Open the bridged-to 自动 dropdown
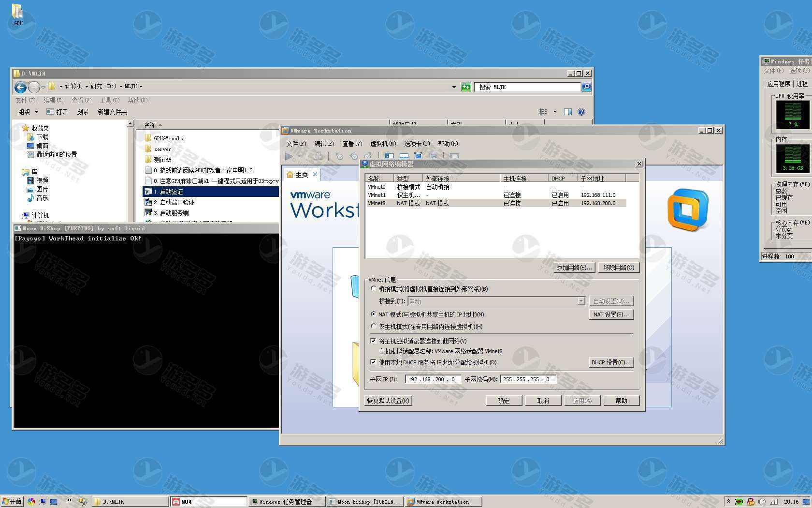The image size is (812, 508). 581,301
